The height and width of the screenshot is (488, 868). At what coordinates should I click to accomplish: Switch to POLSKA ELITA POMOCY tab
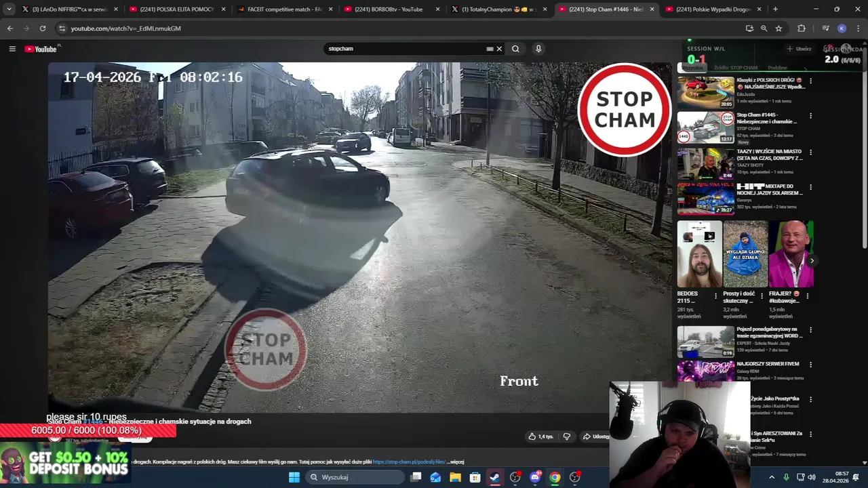tap(176, 9)
